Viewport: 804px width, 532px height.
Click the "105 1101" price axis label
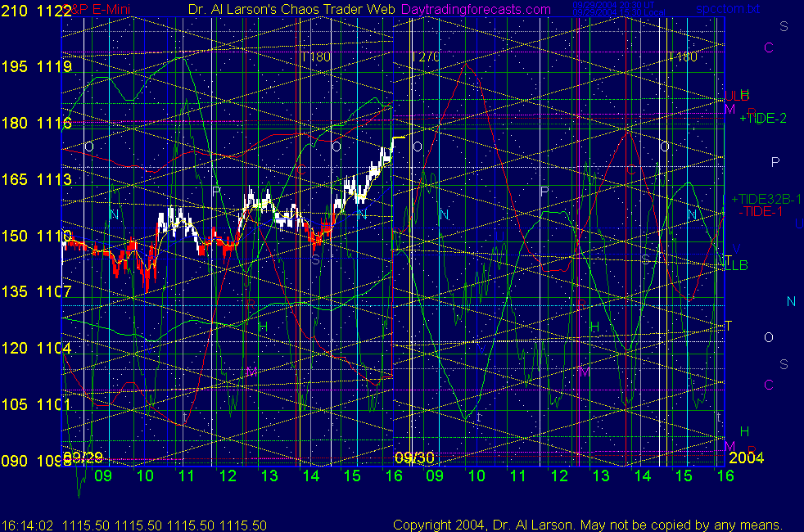[36, 404]
